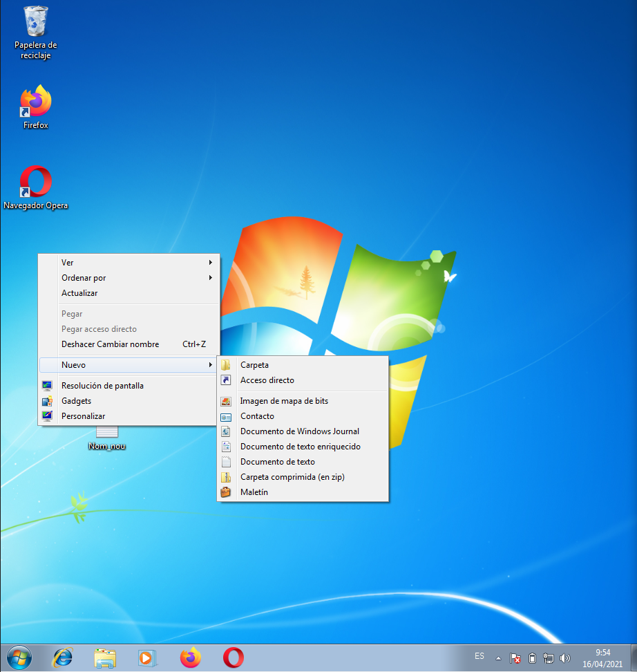This screenshot has width=637, height=672.
Task: Create new Documento de texto
Action: [x=303, y=462]
